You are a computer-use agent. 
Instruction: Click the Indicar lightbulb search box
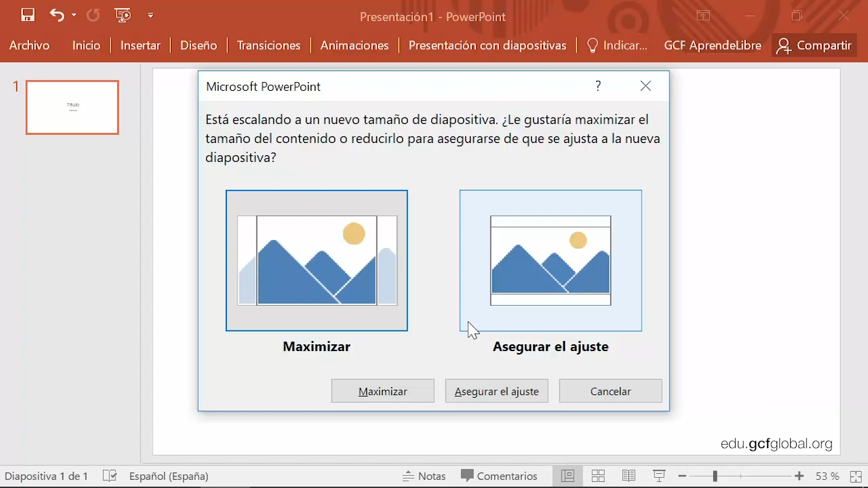pyautogui.click(x=617, y=45)
